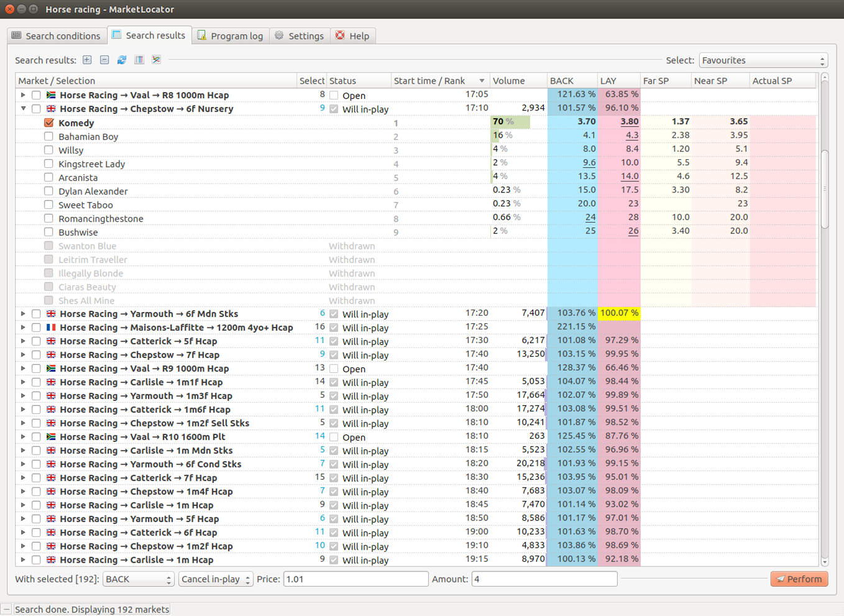The image size is (844, 616).
Task: Expand the Maisons-Laffitte 1200m market
Action: click(x=23, y=328)
